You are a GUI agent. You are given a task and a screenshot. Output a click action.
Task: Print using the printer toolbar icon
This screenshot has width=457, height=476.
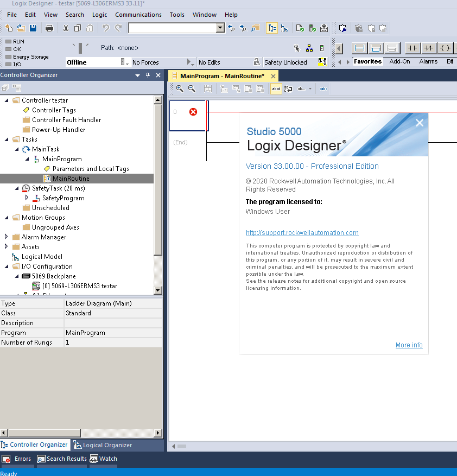coord(49,28)
